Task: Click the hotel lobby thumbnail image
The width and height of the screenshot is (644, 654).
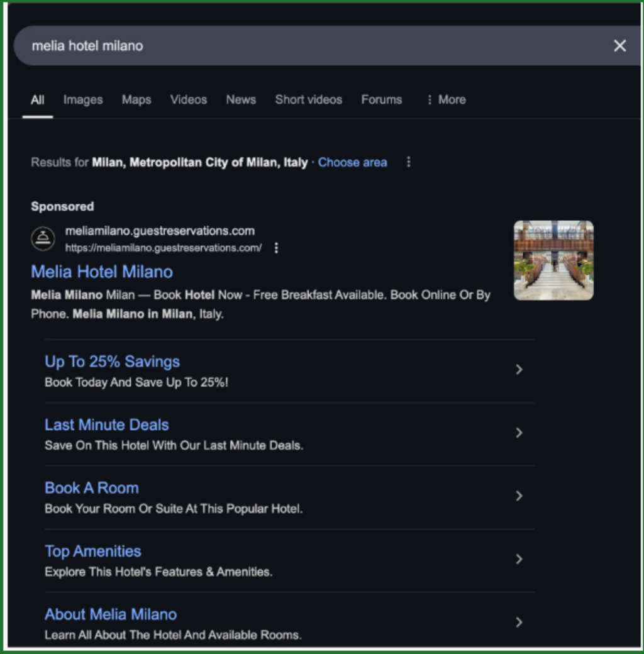Action: (x=553, y=260)
